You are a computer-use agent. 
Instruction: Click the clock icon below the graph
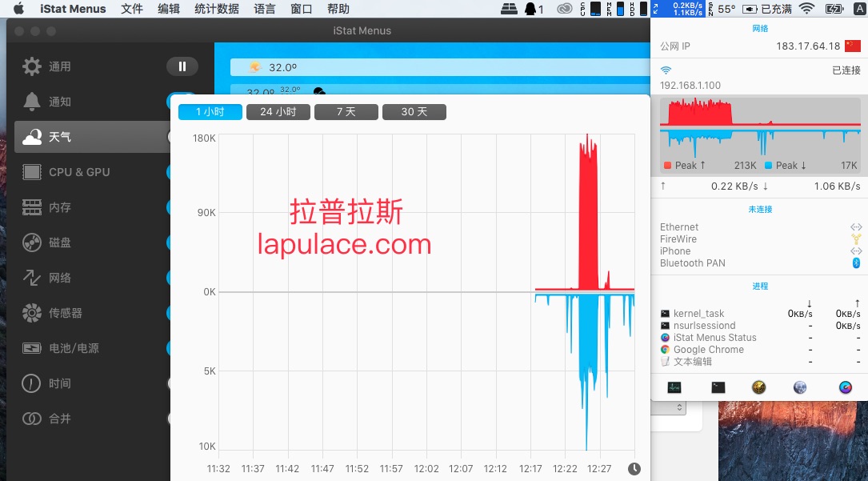pos(634,469)
